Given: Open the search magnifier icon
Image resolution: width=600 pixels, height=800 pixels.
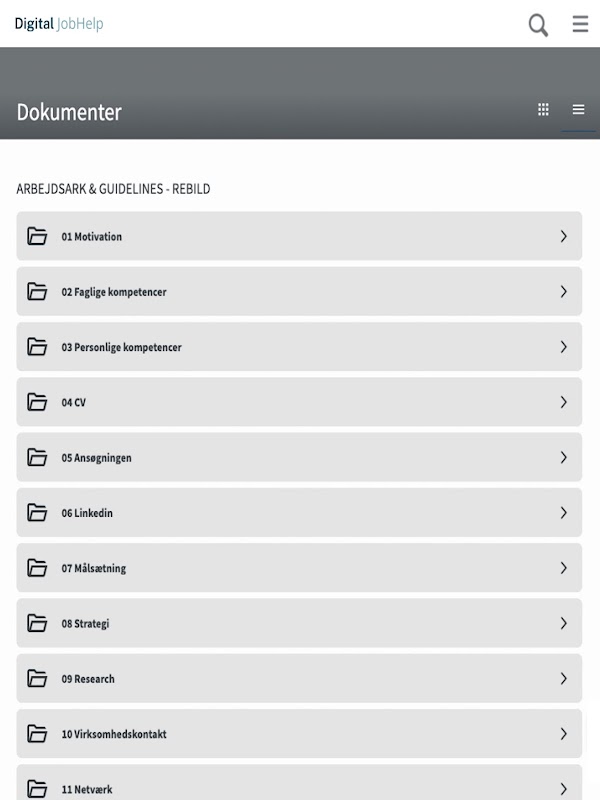Looking at the screenshot, I should (538, 24).
